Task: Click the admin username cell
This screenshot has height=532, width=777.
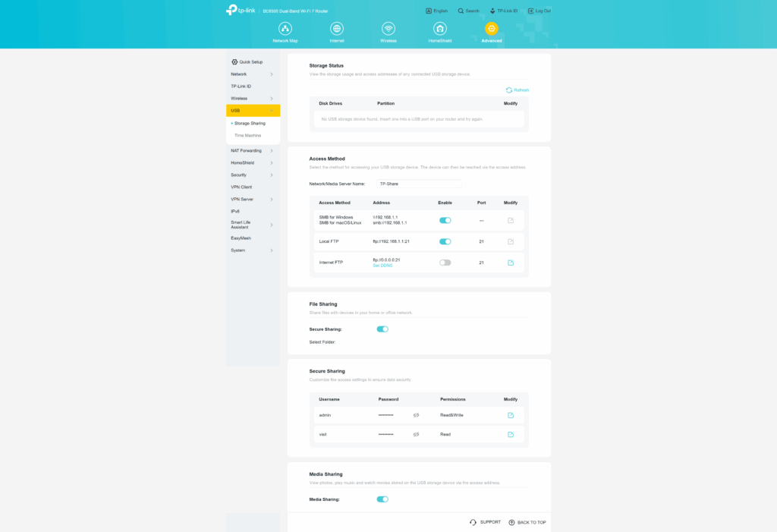Action: (325, 415)
